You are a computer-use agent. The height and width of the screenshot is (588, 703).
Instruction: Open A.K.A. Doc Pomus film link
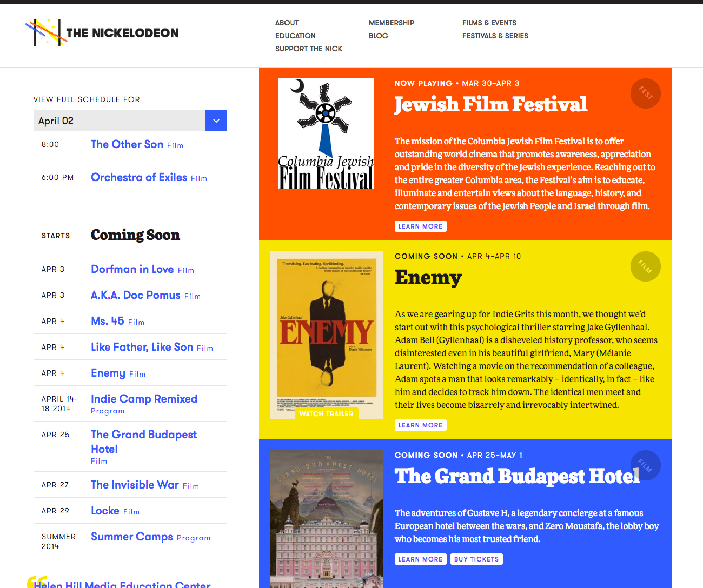pyautogui.click(x=136, y=295)
